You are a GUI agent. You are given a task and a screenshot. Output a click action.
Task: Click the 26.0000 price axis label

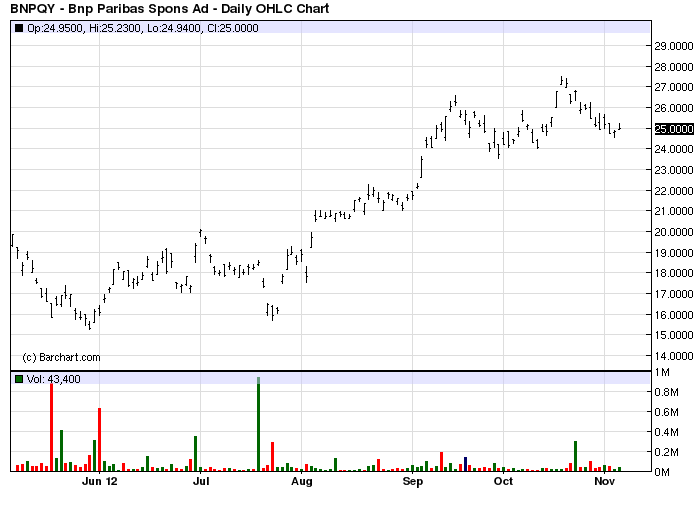[x=674, y=108]
